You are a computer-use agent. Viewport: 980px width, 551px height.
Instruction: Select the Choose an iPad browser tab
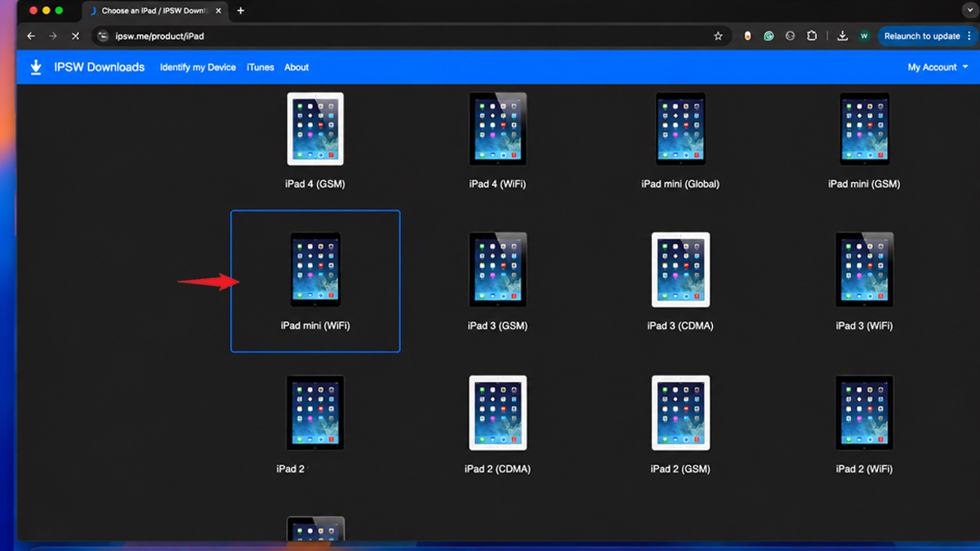pyautogui.click(x=155, y=11)
